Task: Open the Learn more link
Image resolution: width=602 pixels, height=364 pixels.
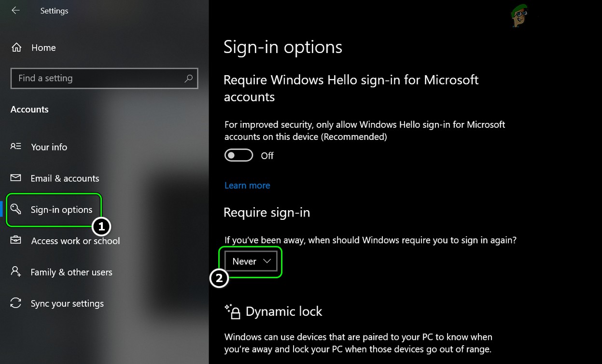Action: [x=247, y=185]
